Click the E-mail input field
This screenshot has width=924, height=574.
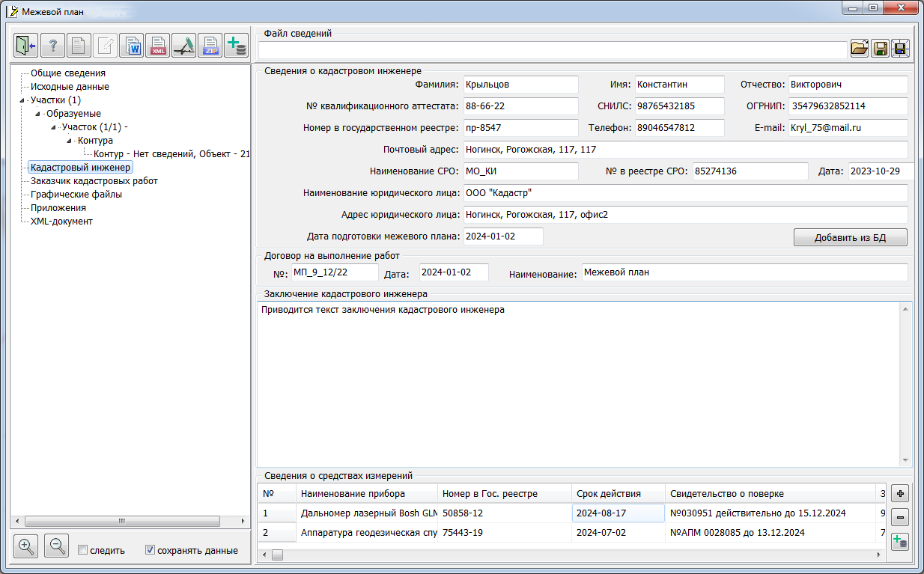click(x=847, y=128)
